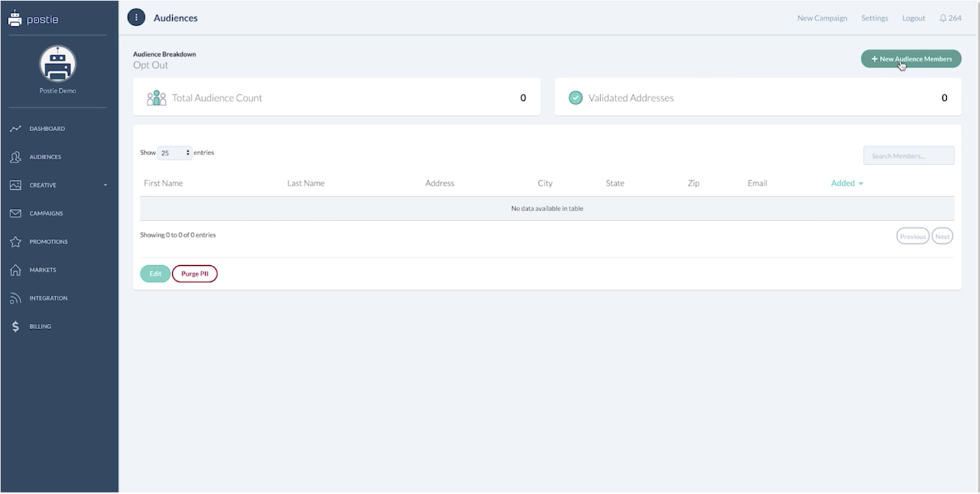Image resolution: width=980 pixels, height=494 pixels.
Task: Click the Purge PII button
Action: (194, 274)
